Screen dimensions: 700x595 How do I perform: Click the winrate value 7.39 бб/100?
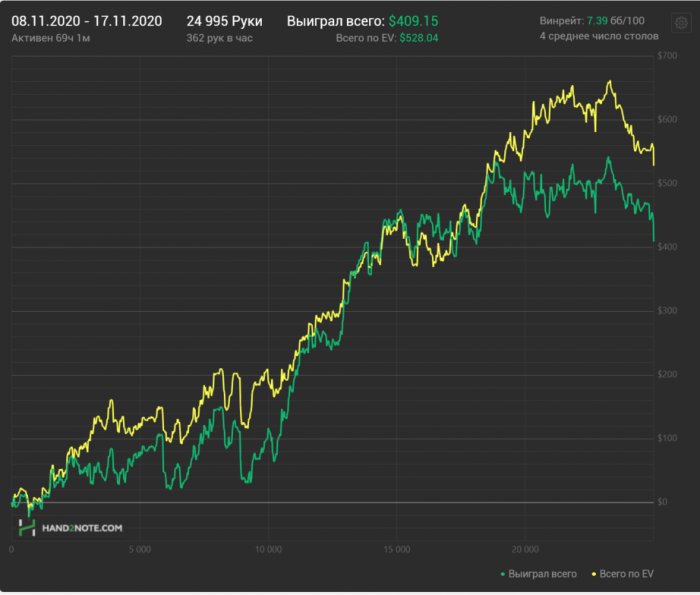point(616,21)
